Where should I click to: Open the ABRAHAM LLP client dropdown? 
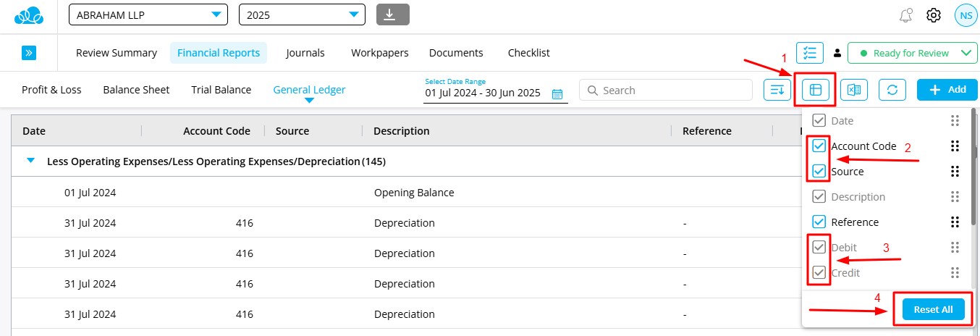pyautogui.click(x=148, y=14)
